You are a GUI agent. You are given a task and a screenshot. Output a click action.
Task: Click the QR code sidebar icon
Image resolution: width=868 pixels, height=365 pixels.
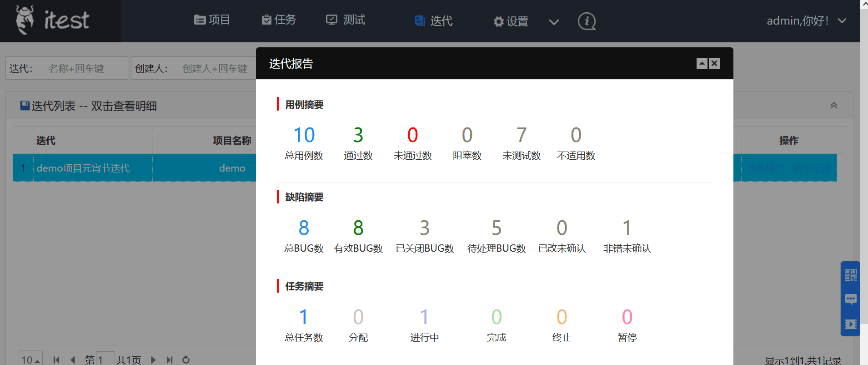pyautogui.click(x=851, y=275)
